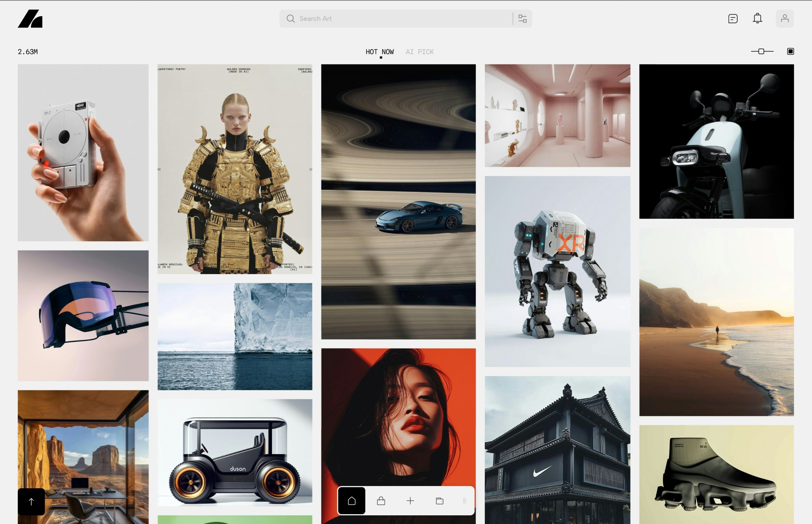Click the plus icon to add art

click(x=410, y=501)
